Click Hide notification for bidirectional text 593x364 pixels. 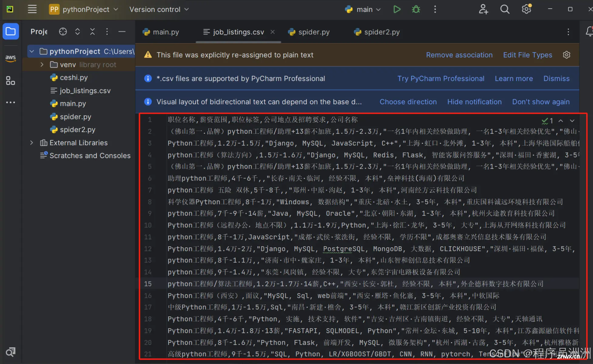point(475,102)
